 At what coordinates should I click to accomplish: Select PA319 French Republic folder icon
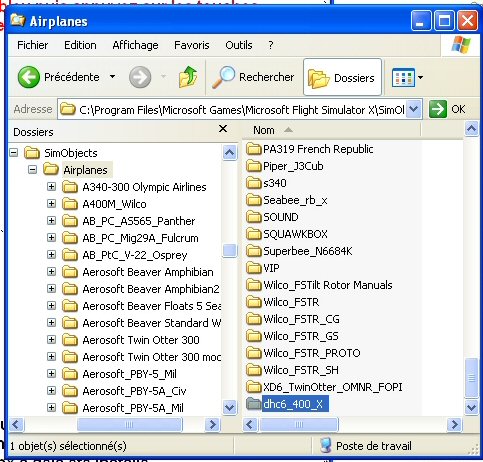coord(253,149)
